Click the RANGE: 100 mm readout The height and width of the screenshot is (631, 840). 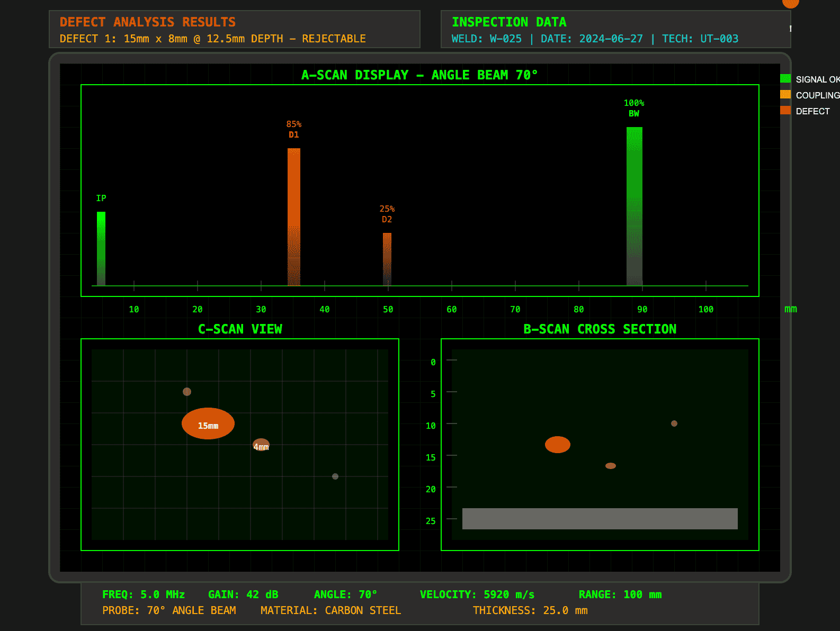(620, 594)
